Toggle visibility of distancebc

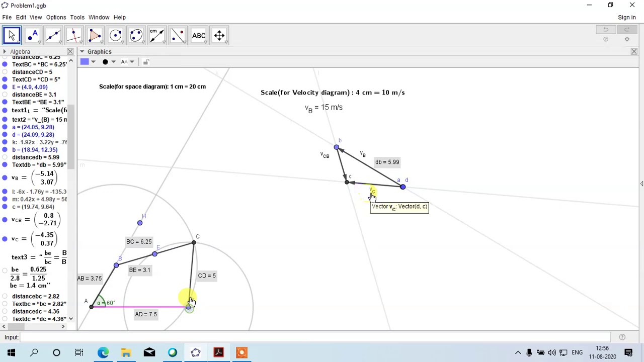click(x=5, y=297)
